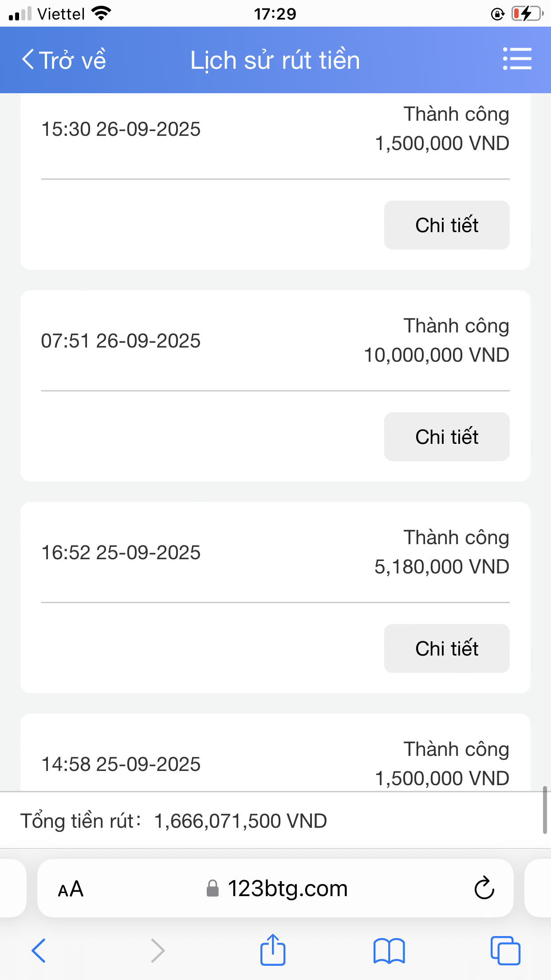The height and width of the screenshot is (980, 551).
Task: Tap Safari's reload page icon
Action: tap(484, 888)
